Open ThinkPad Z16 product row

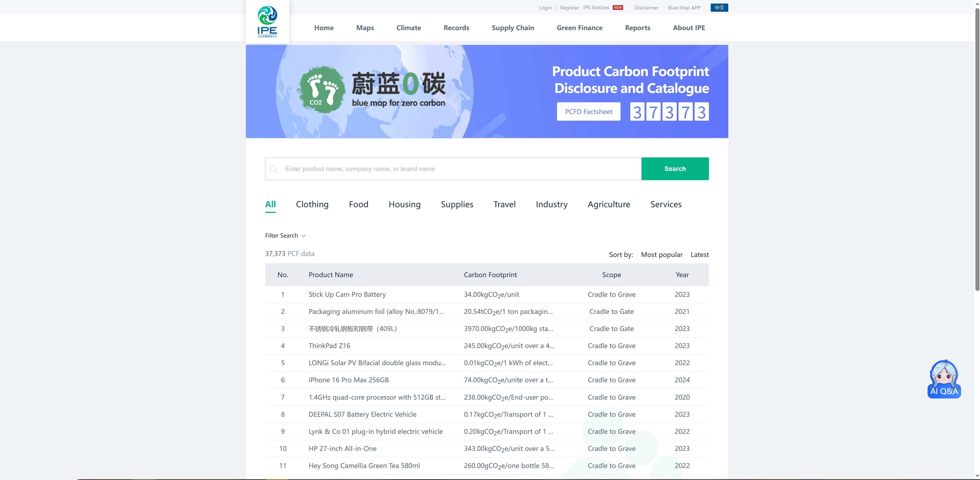point(487,346)
